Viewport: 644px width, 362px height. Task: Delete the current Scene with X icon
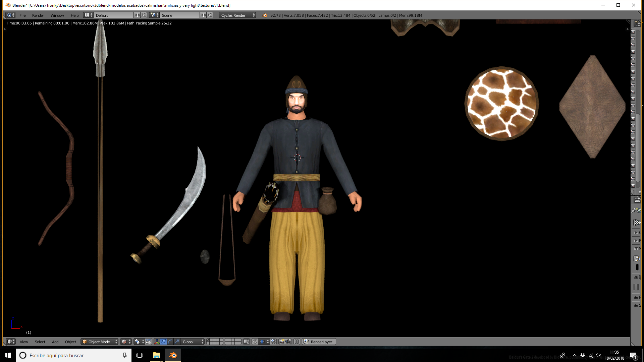(210, 15)
